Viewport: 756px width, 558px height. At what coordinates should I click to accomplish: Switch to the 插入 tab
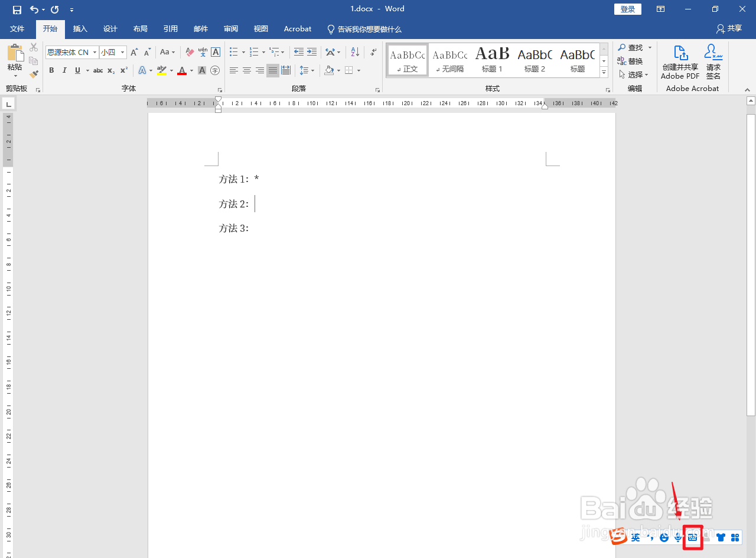(x=80, y=28)
